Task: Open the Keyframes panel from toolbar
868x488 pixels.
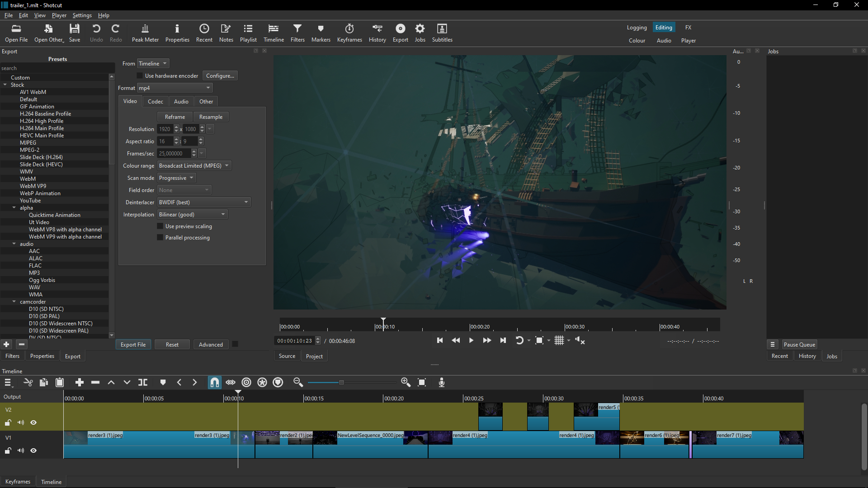Action: (x=349, y=33)
